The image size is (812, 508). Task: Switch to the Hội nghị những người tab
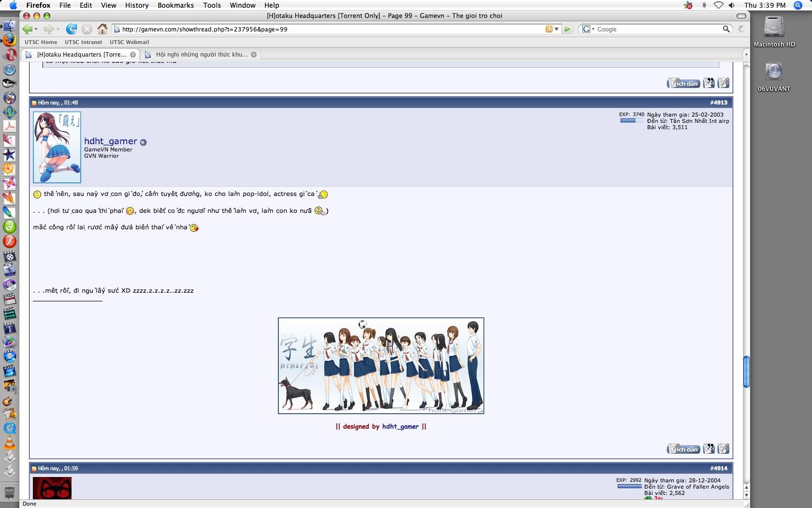[x=201, y=55]
